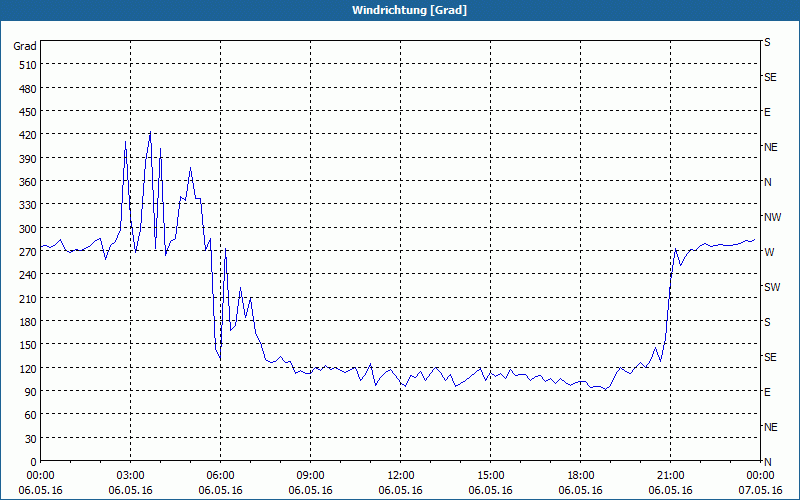Click the 'W' compass label on right axis
The image size is (800, 500).
768,252
